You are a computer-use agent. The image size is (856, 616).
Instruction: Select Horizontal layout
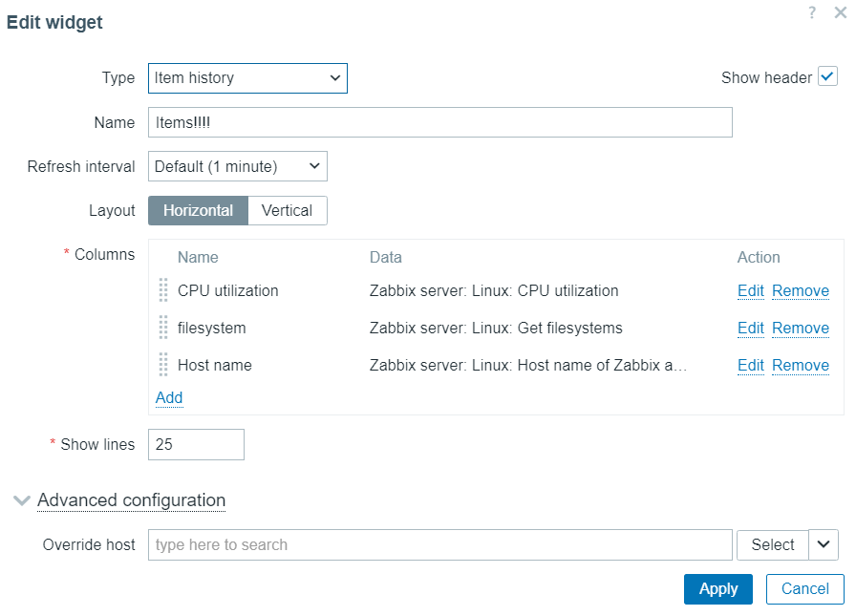[x=198, y=211]
